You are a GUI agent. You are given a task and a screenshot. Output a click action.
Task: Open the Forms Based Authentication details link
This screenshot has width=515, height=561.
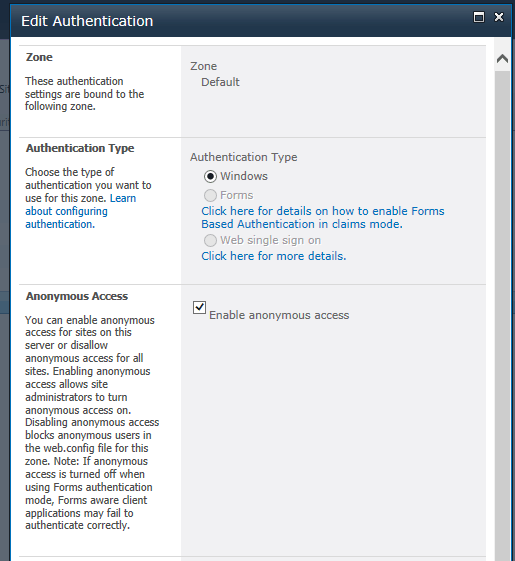pyautogui.click(x=322, y=218)
